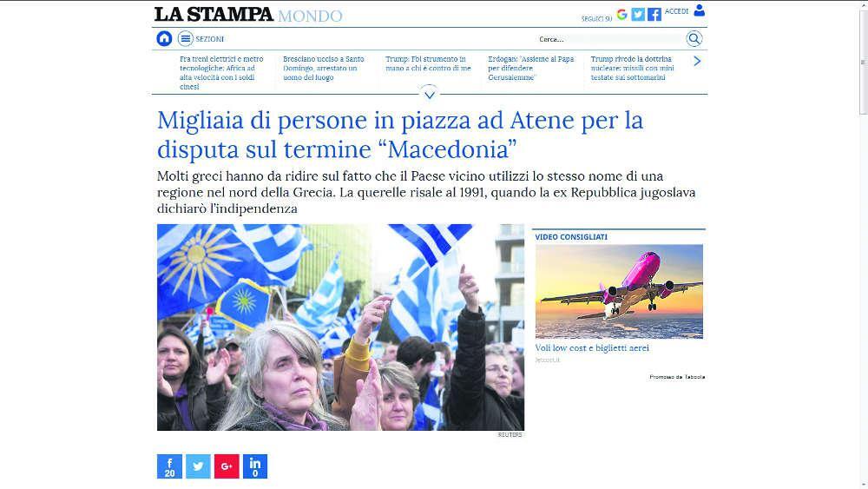Follow via the Google icon

[621, 15]
